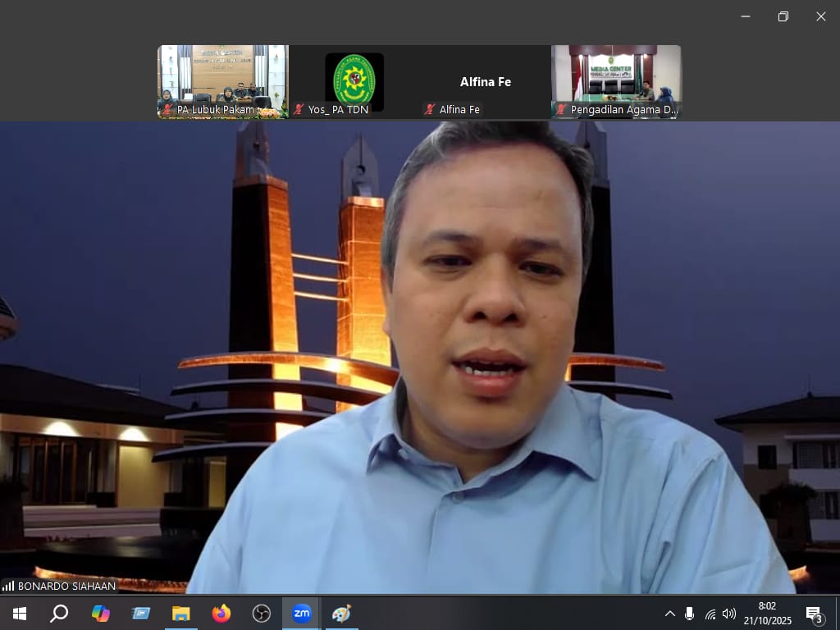Click the microphone icon in system tray
The image size is (840, 630).
click(x=689, y=614)
